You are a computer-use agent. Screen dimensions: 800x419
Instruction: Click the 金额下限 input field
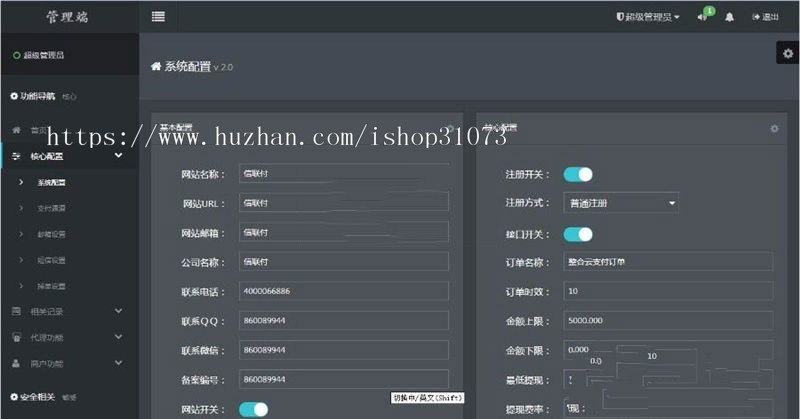pyautogui.click(x=668, y=350)
